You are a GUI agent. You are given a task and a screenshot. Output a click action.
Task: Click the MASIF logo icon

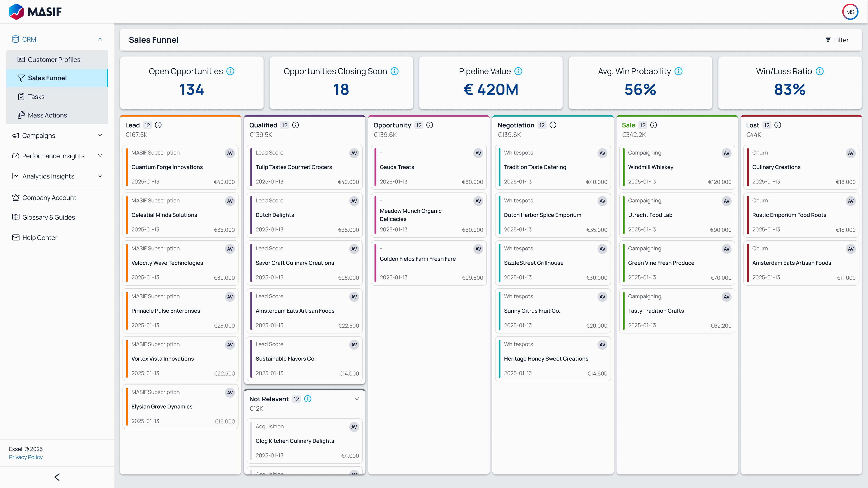(x=16, y=12)
